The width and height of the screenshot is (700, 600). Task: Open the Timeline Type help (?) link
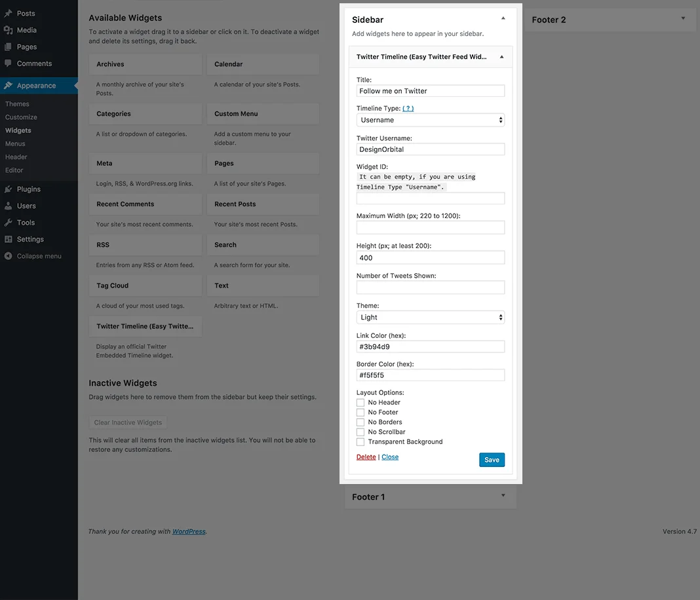tap(408, 108)
